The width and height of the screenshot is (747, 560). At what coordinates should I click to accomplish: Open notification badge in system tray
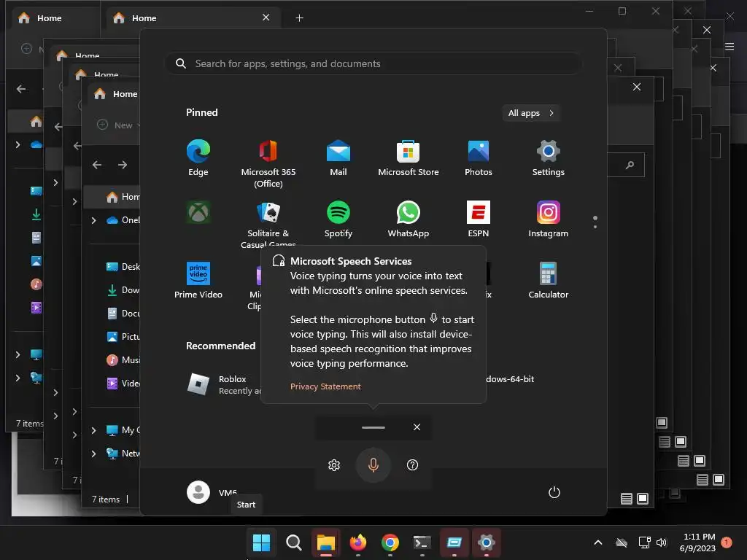[727, 542]
